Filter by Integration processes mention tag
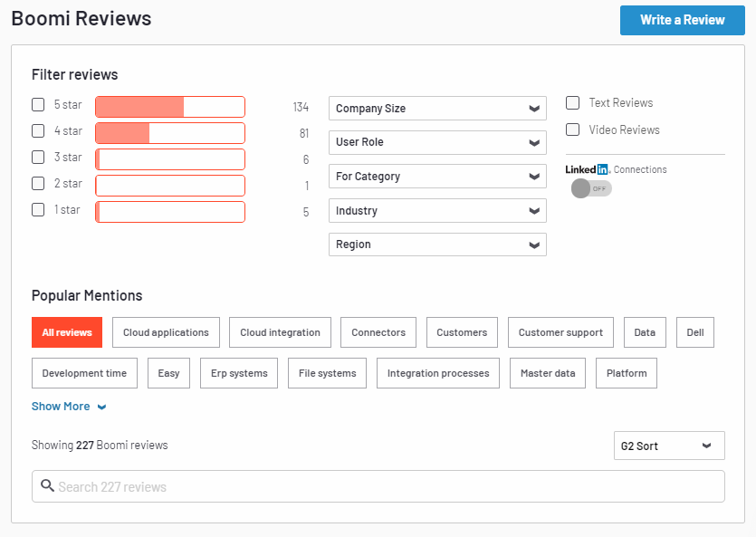 click(x=438, y=373)
